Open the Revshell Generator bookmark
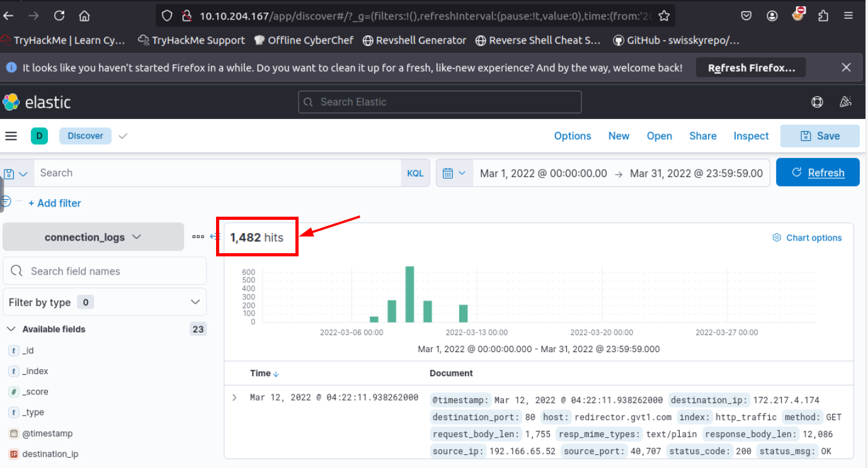The image size is (868, 468). coord(414,40)
